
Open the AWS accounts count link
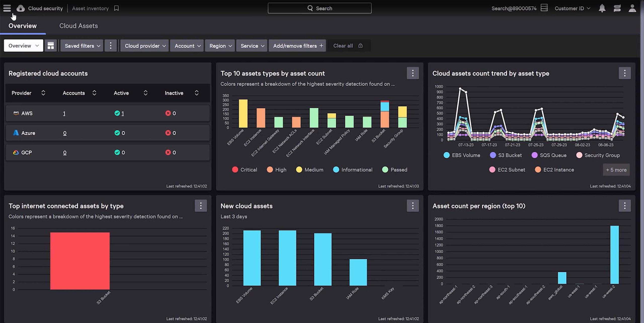click(x=64, y=113)
